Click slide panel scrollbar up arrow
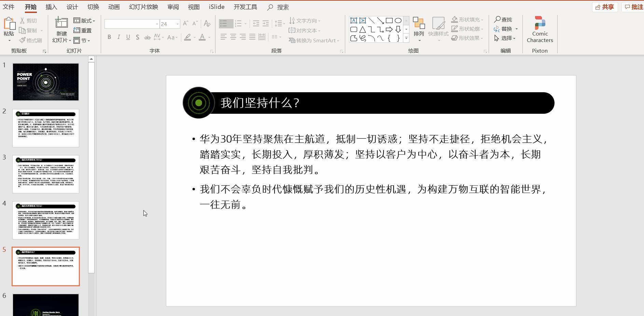 [91, 59]
